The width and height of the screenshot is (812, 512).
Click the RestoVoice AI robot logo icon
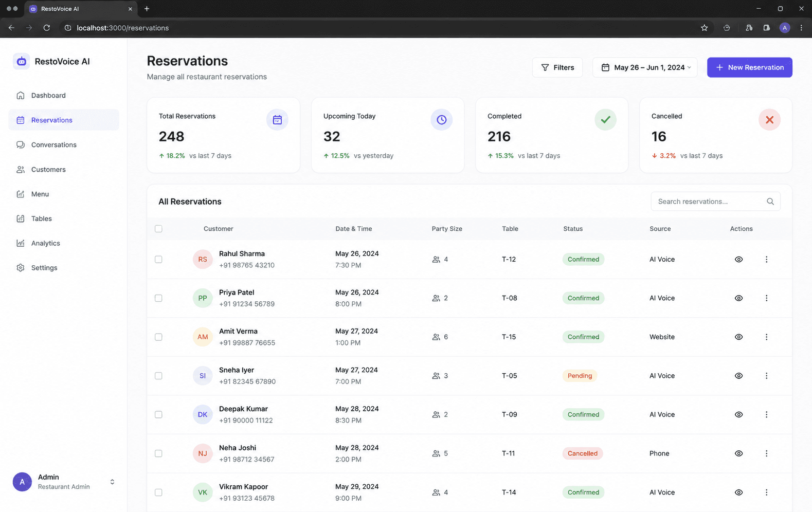21,61
